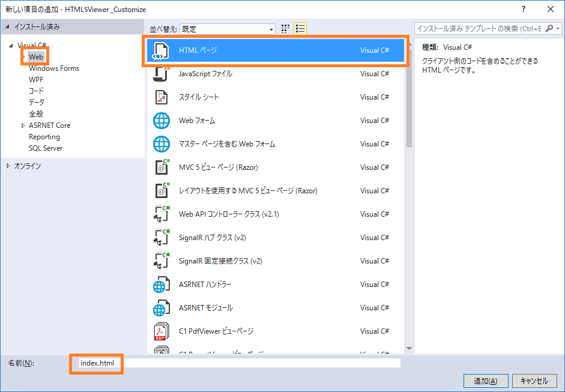Viewport: 565px width, 392px height.
Task: Select the C1 PdfViewer ビューページ row text
Action: [216, 331]
